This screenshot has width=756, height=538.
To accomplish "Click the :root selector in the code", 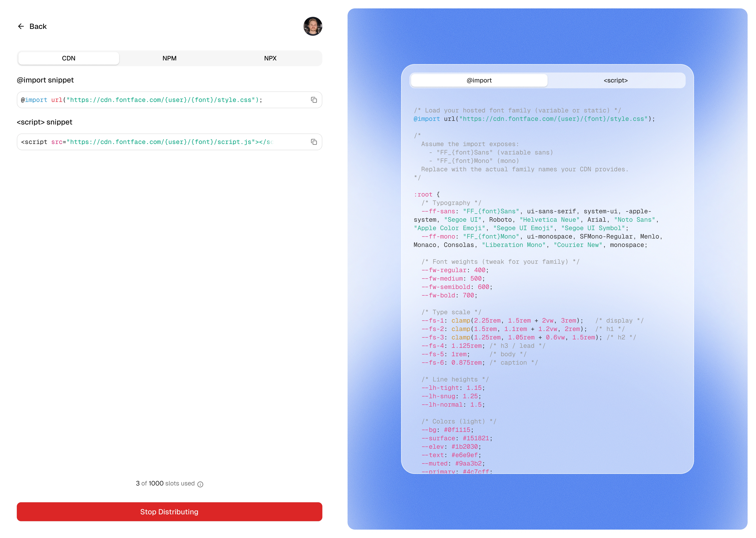I will (x=423, y=195).
